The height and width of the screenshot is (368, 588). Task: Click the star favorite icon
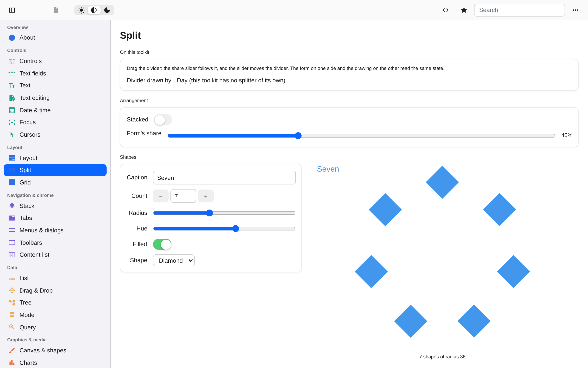464,10
